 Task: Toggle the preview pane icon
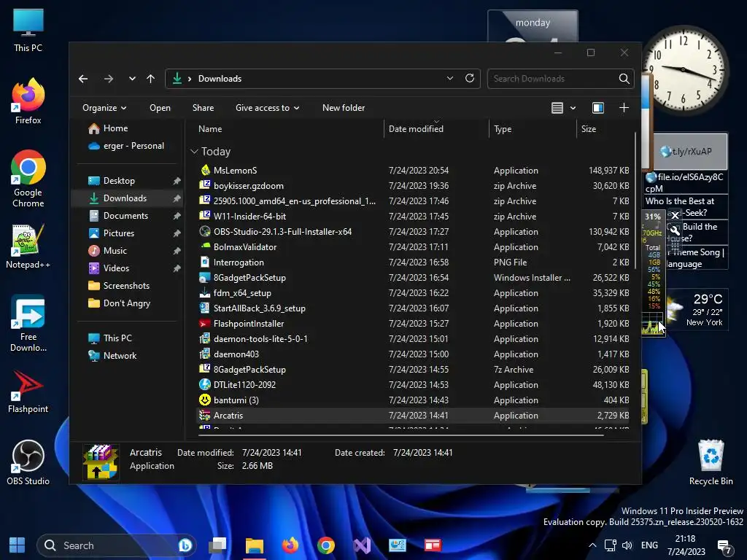(598, 108)
